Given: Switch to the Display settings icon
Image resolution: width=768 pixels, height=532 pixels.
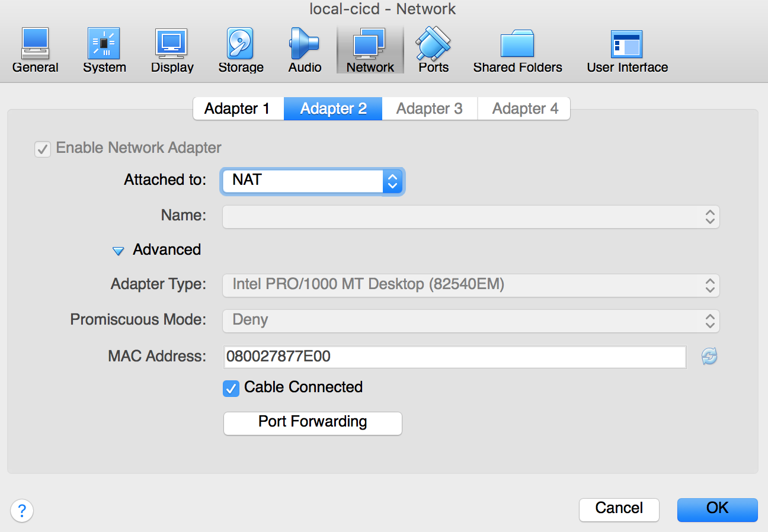Looking at the screenshot, I should [172, 50].
